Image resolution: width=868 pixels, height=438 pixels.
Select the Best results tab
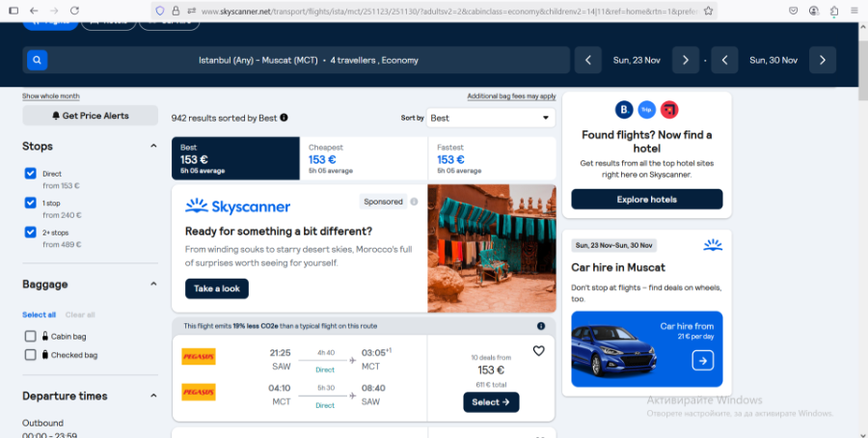point(235,158)
